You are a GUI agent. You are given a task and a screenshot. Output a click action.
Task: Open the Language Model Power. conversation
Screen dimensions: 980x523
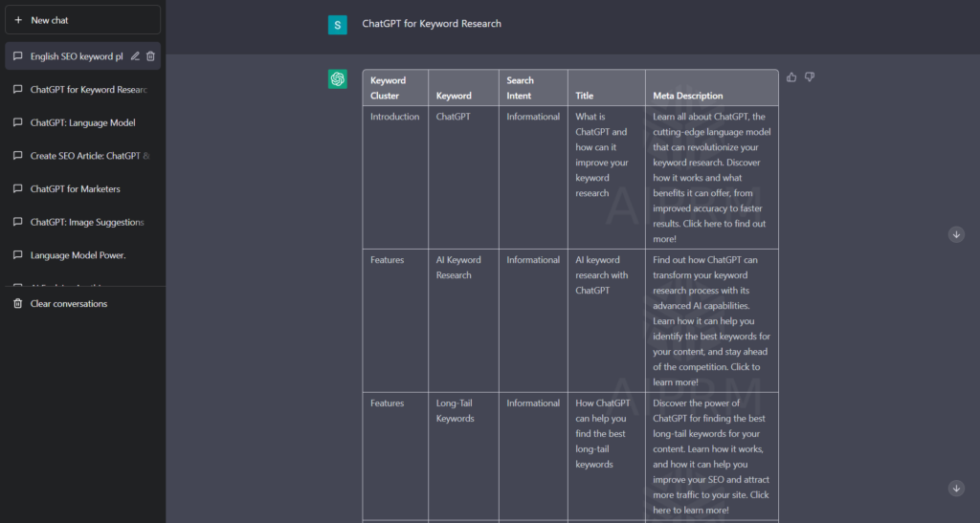click(x=82, y=254)
